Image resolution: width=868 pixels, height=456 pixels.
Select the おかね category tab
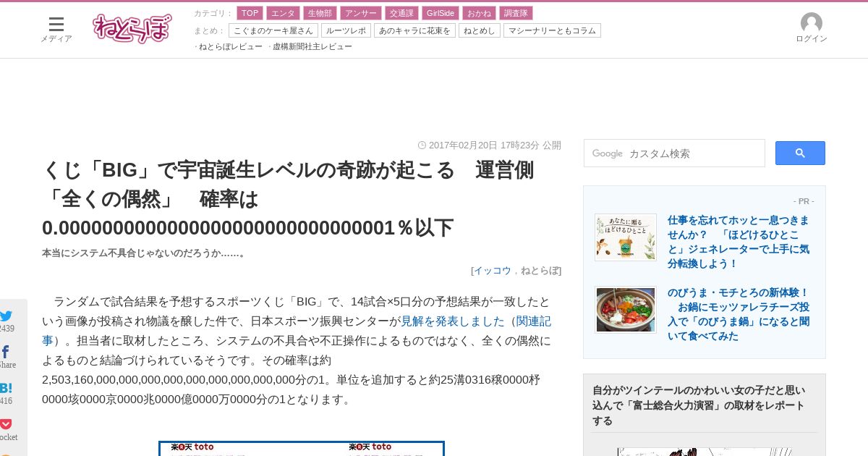tap(479, 13)
